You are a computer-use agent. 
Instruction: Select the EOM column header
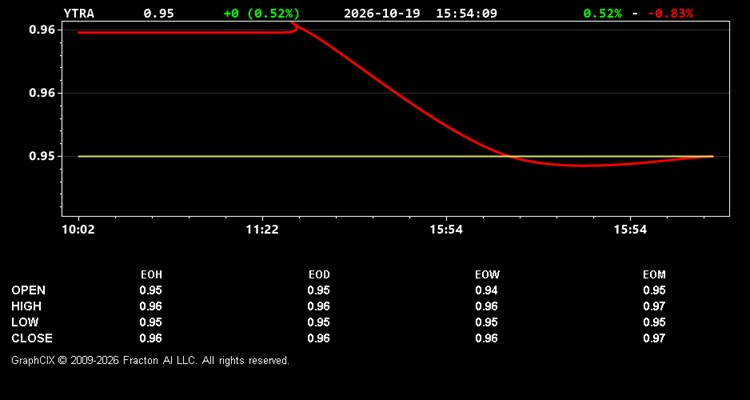coord(654,275)
